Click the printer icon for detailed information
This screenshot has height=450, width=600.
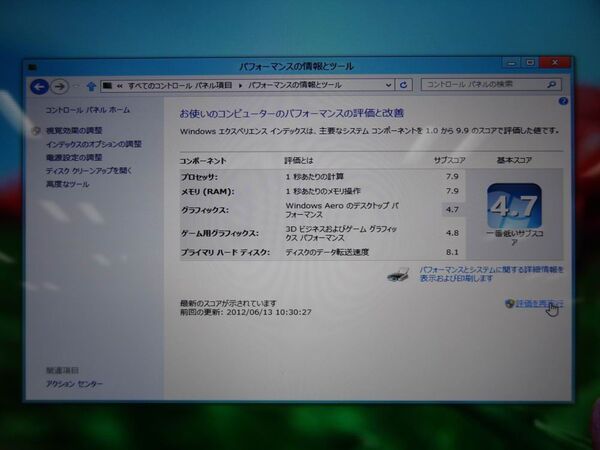[x=398, y=274]
